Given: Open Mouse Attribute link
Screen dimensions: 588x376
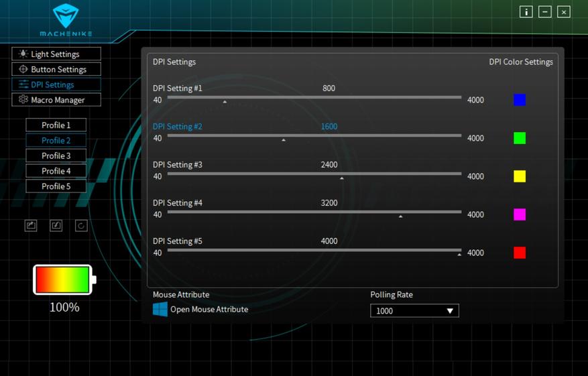Looking at the screenshot, I should click(209, 310).
